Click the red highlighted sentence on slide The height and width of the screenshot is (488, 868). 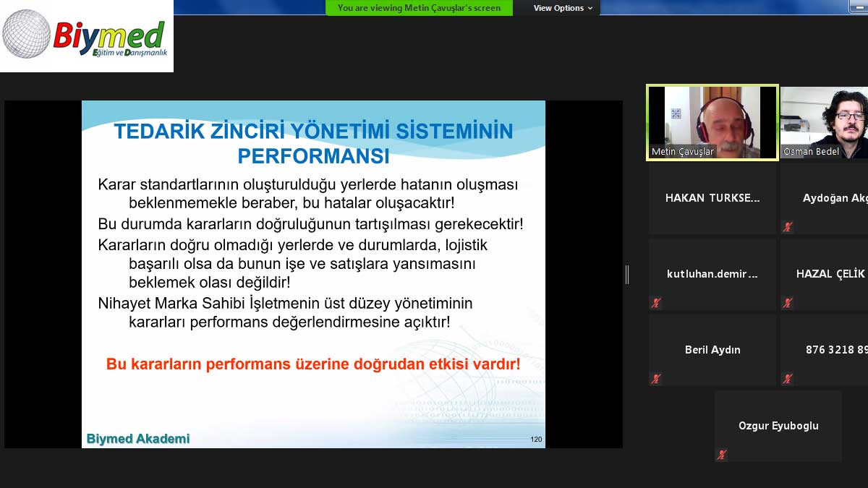313,364
